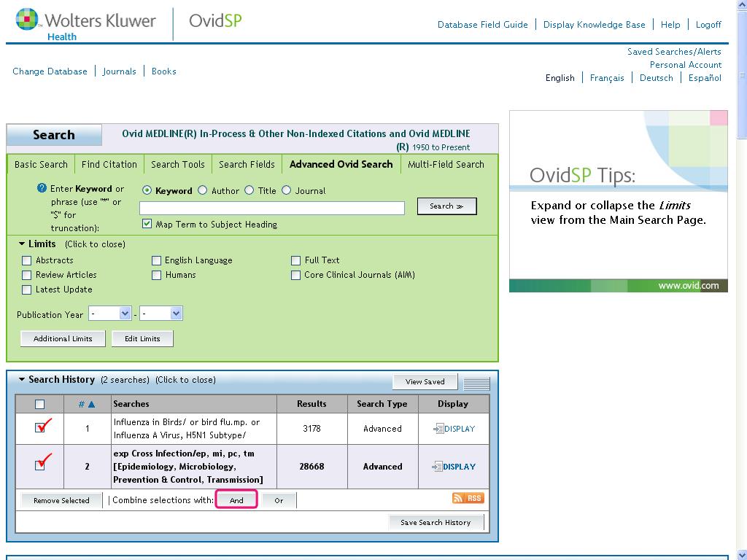The image size is (747, 560).
Task: Click the Additional Limits button
Action: [x=63, y=338]
